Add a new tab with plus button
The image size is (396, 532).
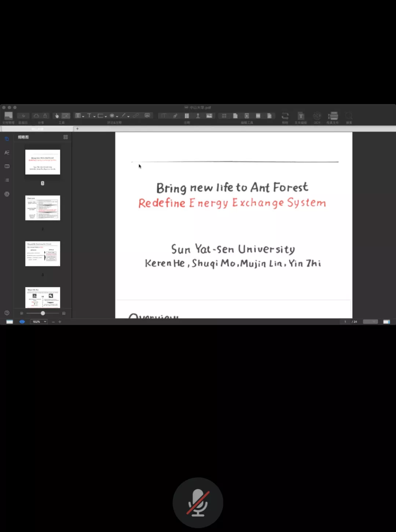coord(77,129)
